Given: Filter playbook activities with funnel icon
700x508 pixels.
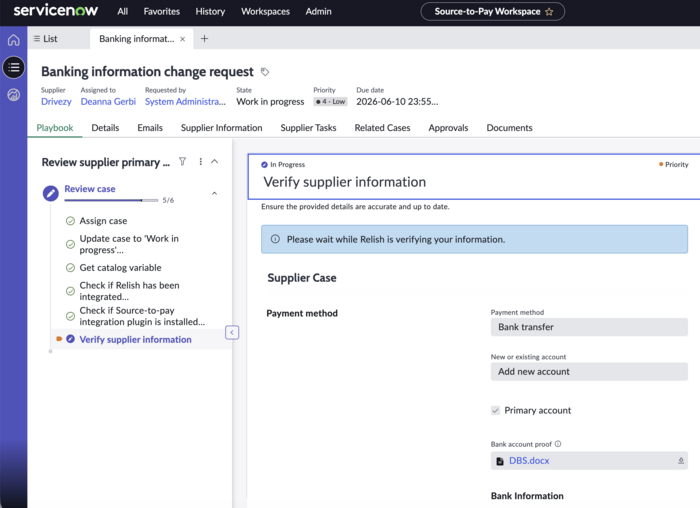Looking at the screenshot, I should (x=183, y=161).
